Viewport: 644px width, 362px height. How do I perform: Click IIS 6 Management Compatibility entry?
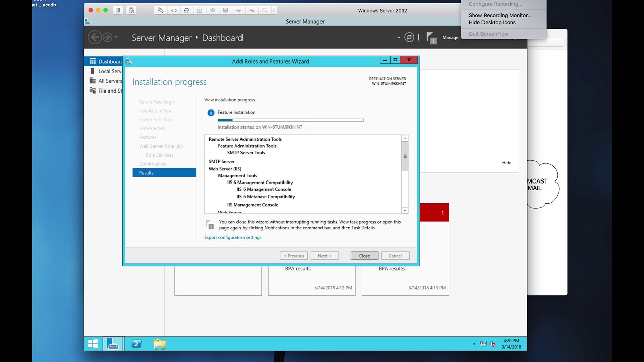(260, 183)
